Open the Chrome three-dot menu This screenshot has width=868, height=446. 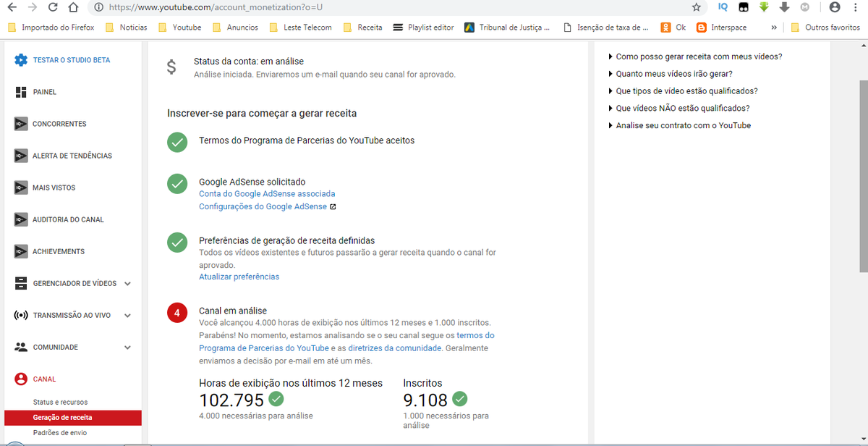(856, 7)
